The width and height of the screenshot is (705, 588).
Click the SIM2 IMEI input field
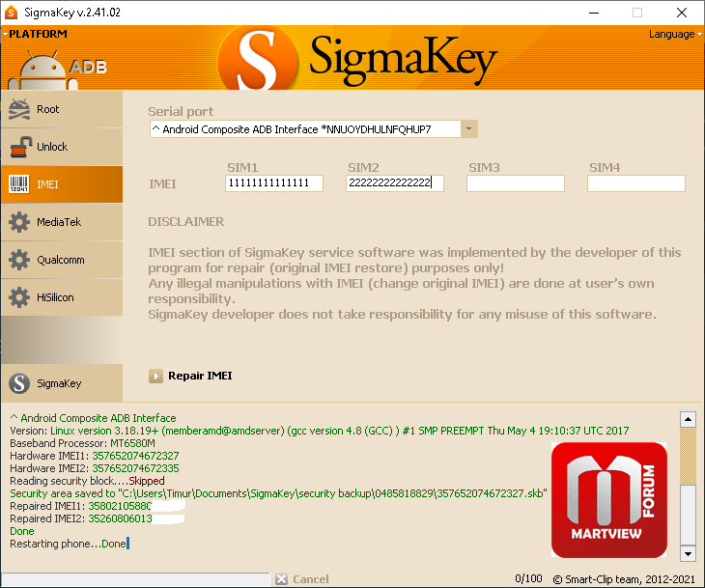click(394, 183)
